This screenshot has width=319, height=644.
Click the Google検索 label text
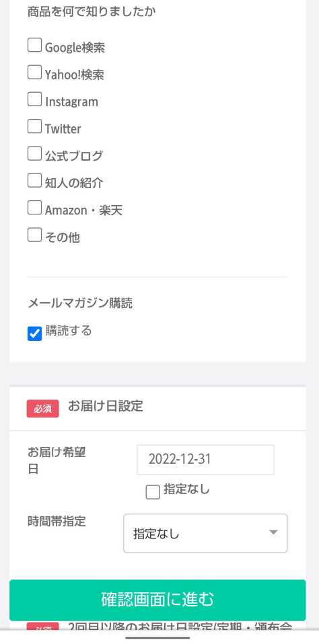(x=75, y=48)
